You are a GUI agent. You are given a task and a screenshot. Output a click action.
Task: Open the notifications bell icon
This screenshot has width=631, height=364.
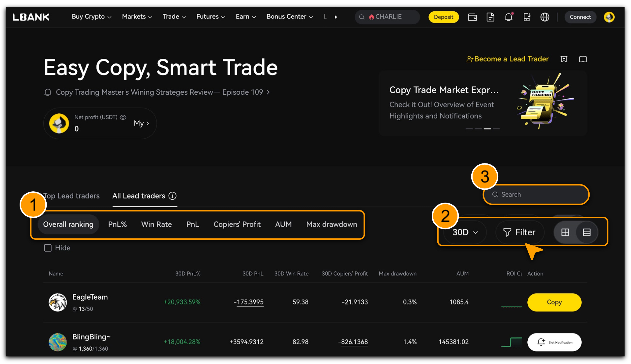click(508, 17)
